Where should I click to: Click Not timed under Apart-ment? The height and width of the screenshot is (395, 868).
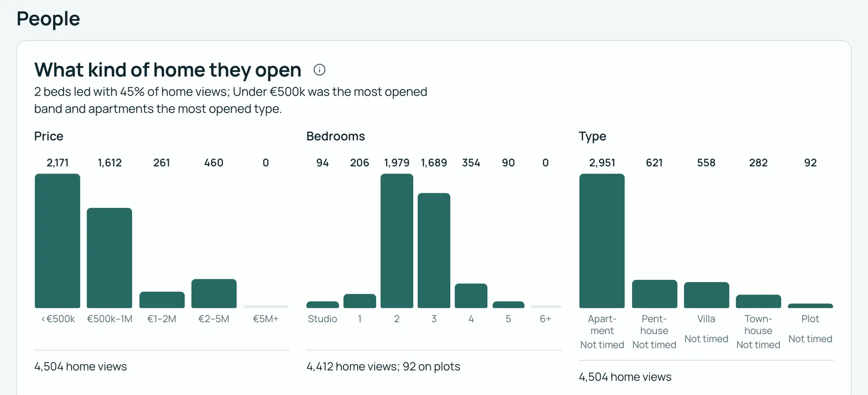602,345
